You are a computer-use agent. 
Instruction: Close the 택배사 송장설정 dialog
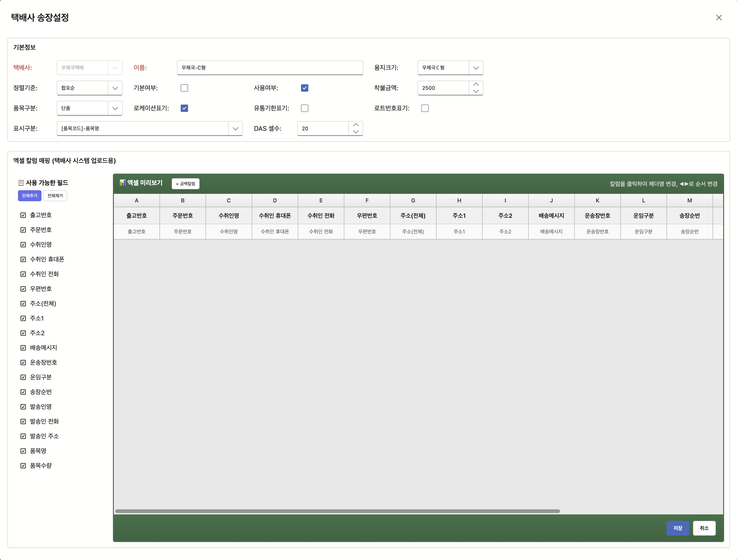[719, 18]
